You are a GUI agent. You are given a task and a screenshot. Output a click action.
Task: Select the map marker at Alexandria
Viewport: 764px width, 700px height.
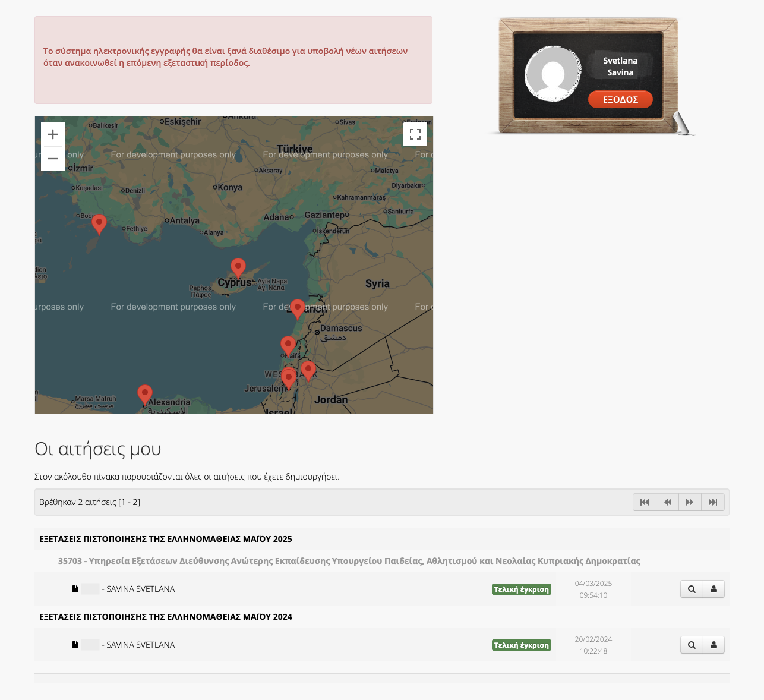145,395
